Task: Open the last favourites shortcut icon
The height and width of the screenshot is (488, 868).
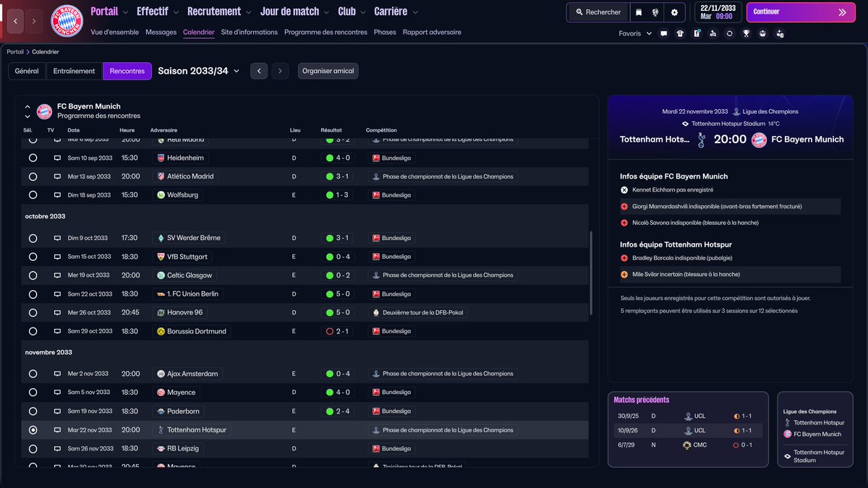Action: coord(779,33)
